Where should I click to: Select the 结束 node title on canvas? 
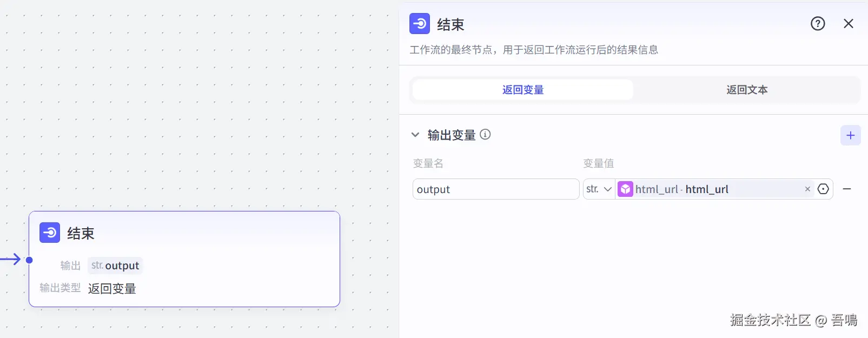coord(81,234)
